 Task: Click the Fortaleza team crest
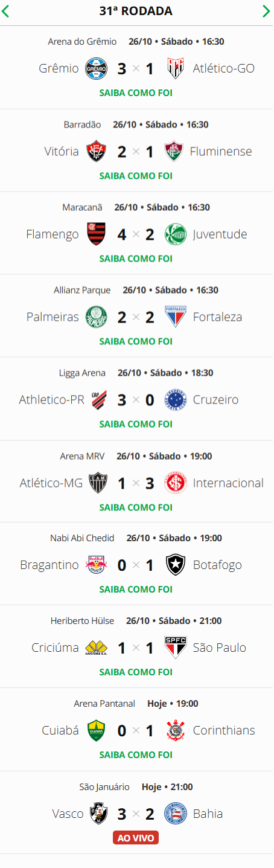click(176, 317)
